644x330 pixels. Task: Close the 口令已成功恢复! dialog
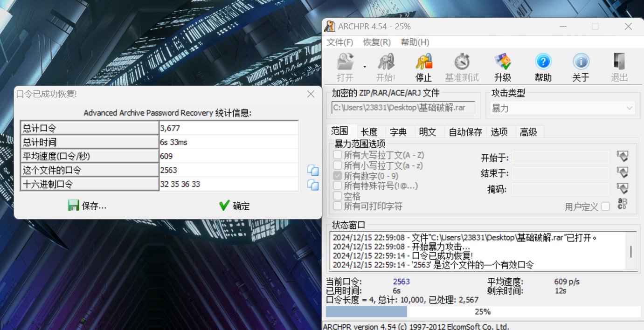coord(311,94)
